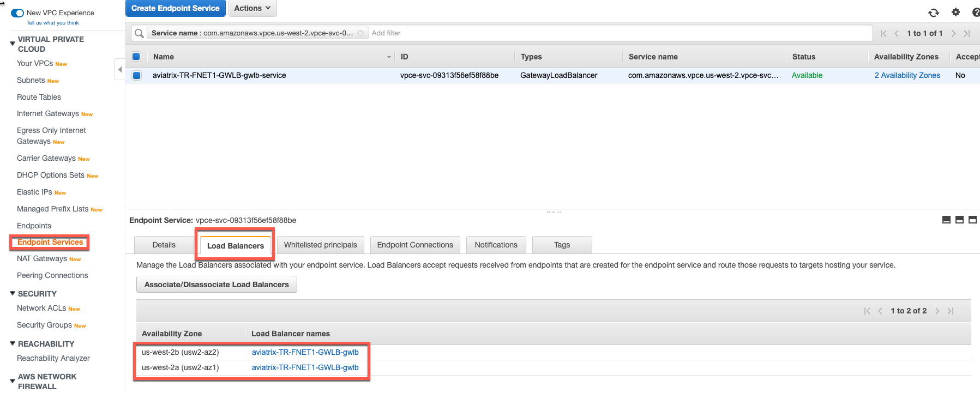The image size is (980, 393).
Task: Click the Available status cell
Action: pos(807,75)
